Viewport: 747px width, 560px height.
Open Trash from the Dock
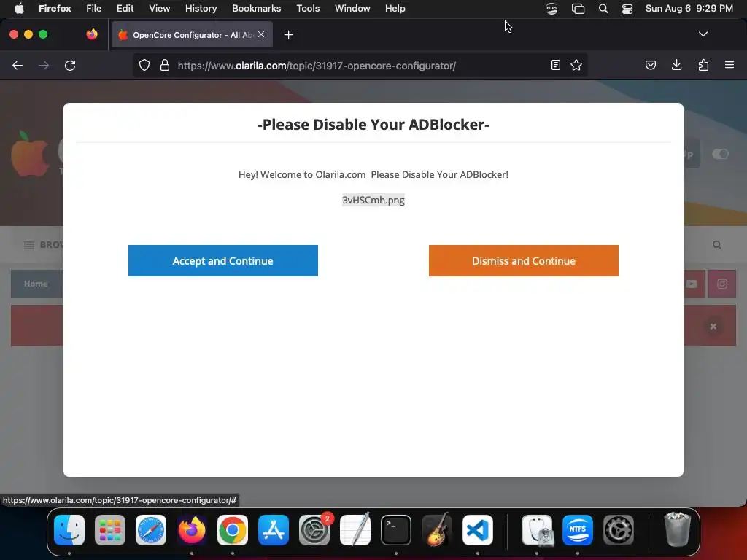point(677,529)
